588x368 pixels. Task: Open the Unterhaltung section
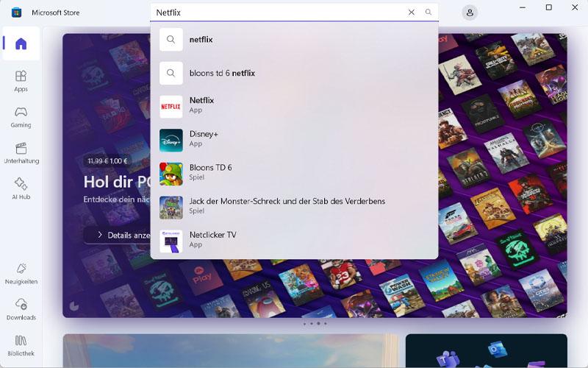click(21, 153)
